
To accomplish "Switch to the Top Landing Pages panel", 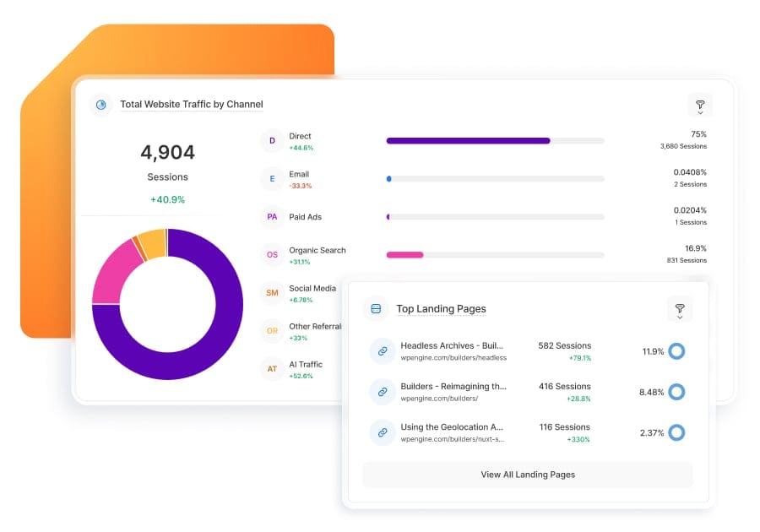I will click(441, 309).
